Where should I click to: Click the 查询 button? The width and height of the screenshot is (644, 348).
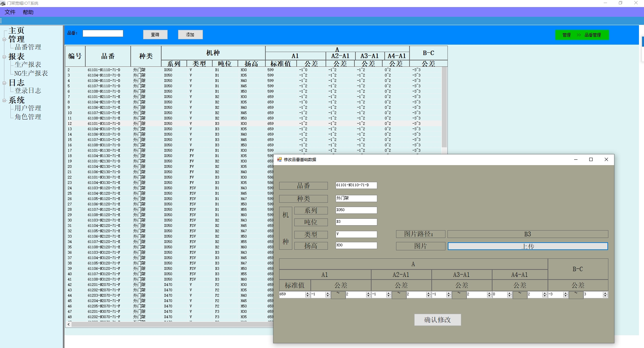pos(155,35)
